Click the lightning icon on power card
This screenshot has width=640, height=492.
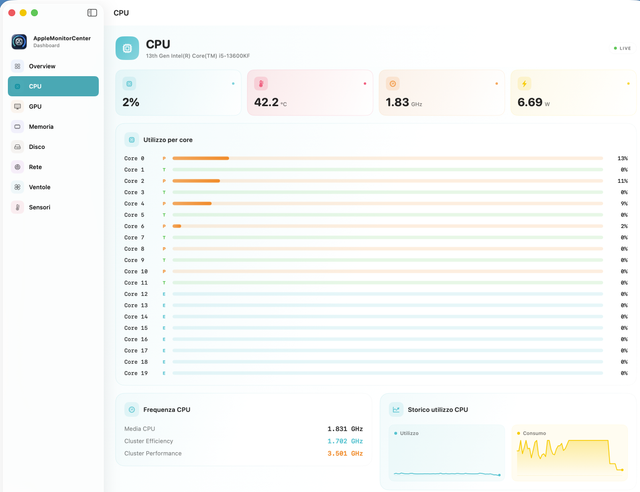(x=524, y=84)
